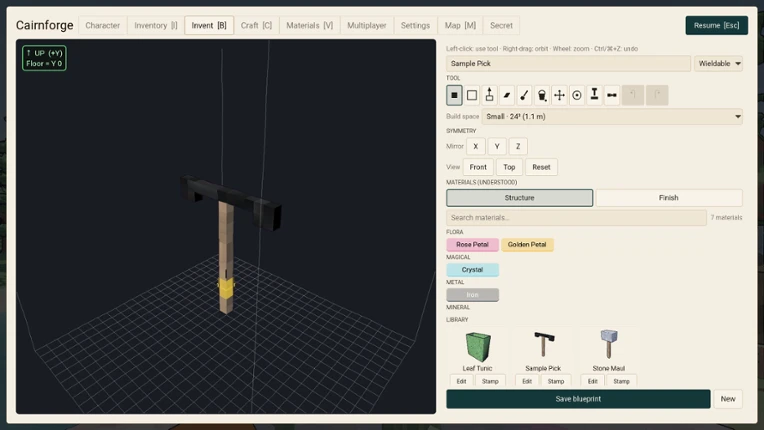The image size is (764, 430).
Task: Toggle Mirror X symmetry
Action: point(476,146)
